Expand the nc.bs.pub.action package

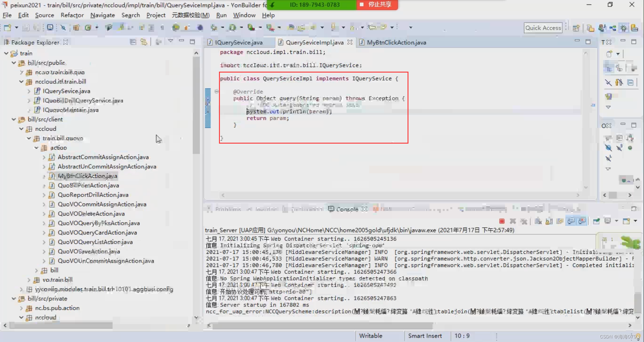21,308
